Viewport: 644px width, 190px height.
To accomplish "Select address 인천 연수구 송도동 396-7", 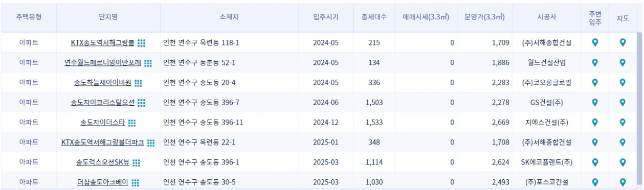I will [201, 103].
